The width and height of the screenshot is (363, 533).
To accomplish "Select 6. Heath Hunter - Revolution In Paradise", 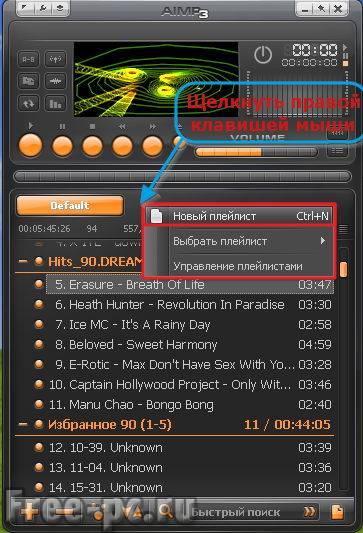I will (x=190, y=305).
